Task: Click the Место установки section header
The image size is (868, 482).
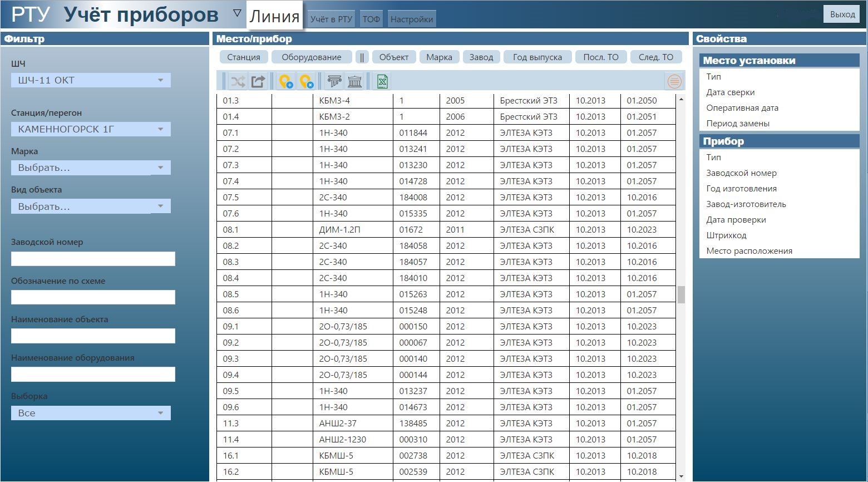Action: [779, 61]
